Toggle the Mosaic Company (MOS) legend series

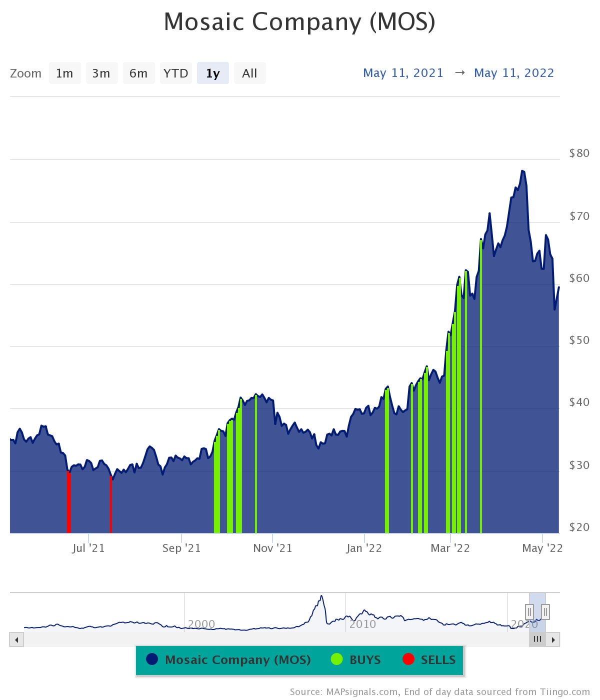pos(228,660)
